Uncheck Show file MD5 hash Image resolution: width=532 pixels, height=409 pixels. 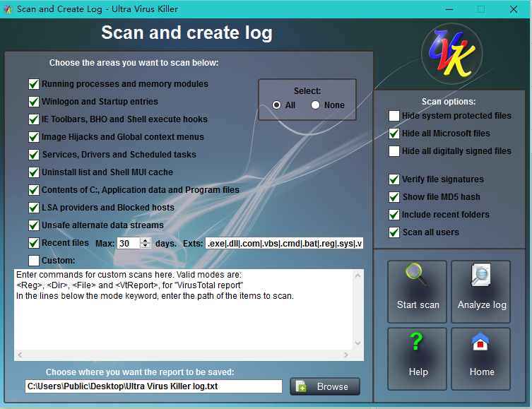point(394,197)
